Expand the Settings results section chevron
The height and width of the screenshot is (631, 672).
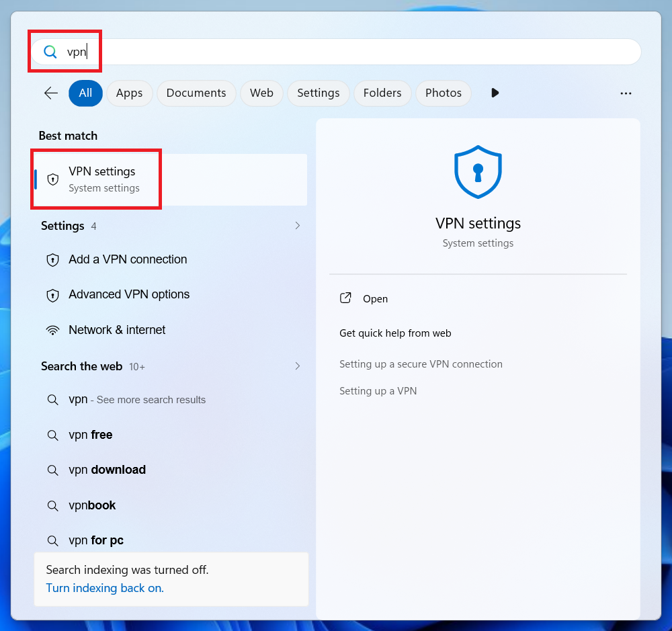297,226
